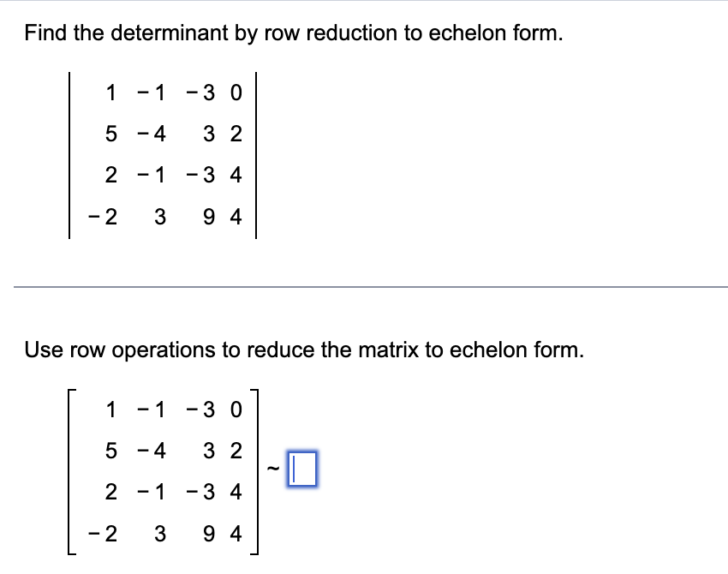
Task: Select the determinant's left vertical bar
Action: point(69,155)
